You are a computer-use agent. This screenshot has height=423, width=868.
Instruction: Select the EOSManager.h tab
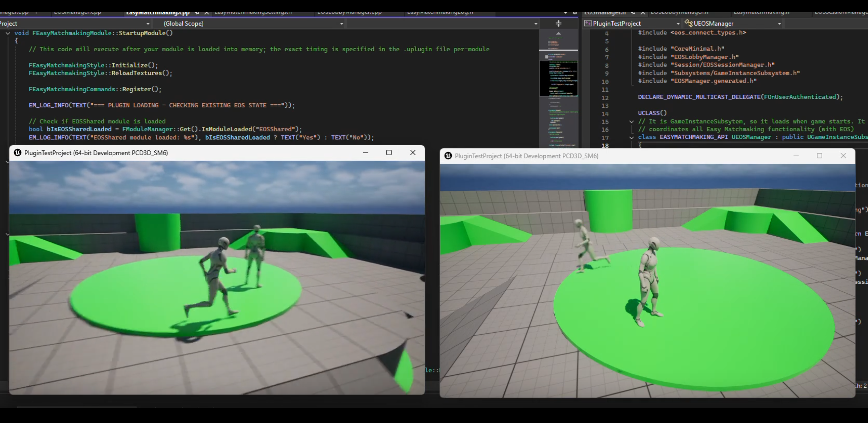pyautogui.click(x=605, y=13)
